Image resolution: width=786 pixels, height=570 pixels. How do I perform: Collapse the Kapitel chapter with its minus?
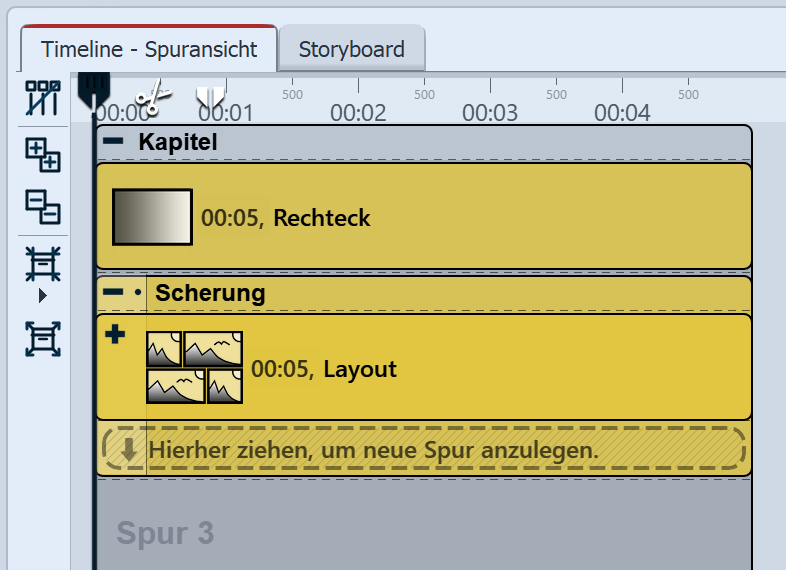114,142
